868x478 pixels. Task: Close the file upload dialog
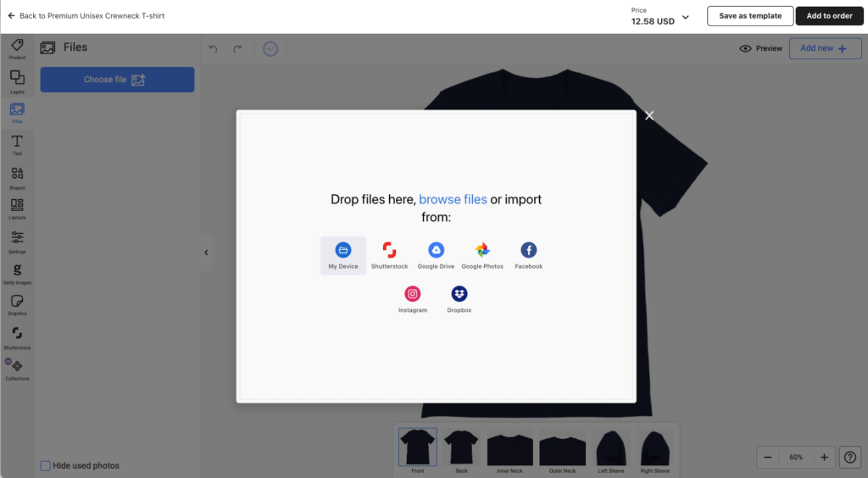(x=649, y=116)
